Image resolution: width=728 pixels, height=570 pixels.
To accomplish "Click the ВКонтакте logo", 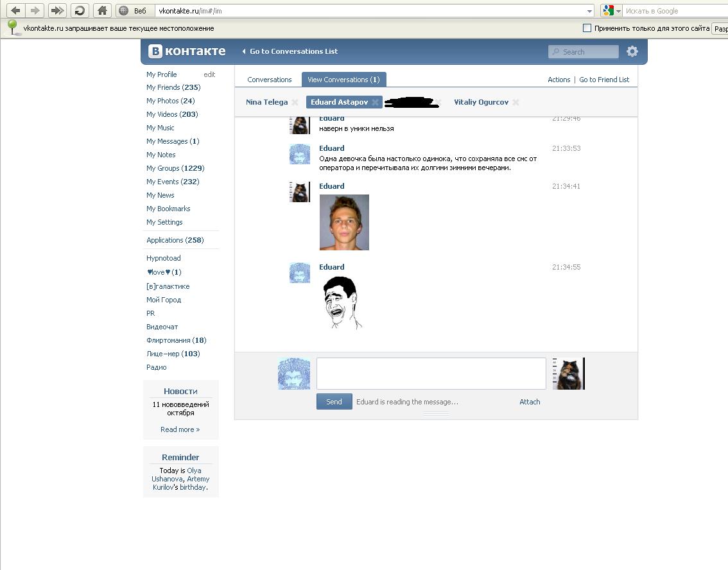I will (x=187, y=51).
